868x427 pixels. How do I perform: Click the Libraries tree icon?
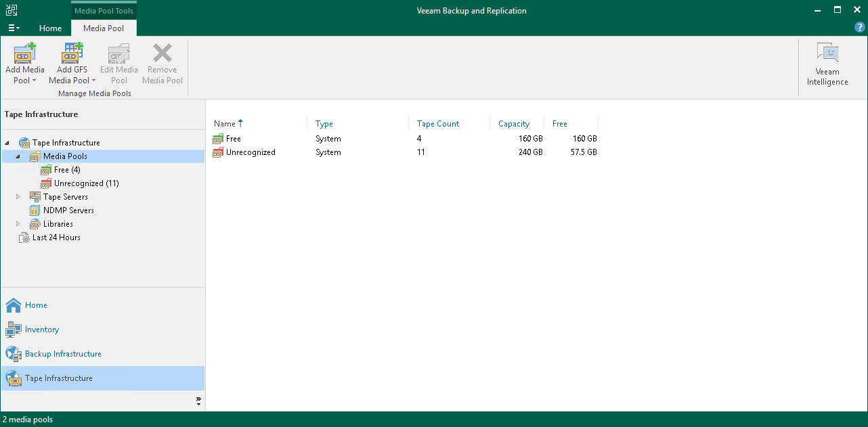tap(35, 224)
